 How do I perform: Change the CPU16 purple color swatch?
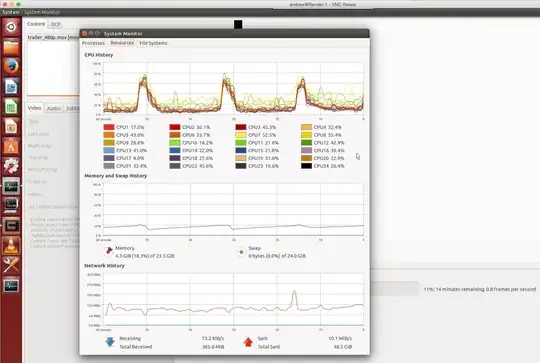(307, 151)
